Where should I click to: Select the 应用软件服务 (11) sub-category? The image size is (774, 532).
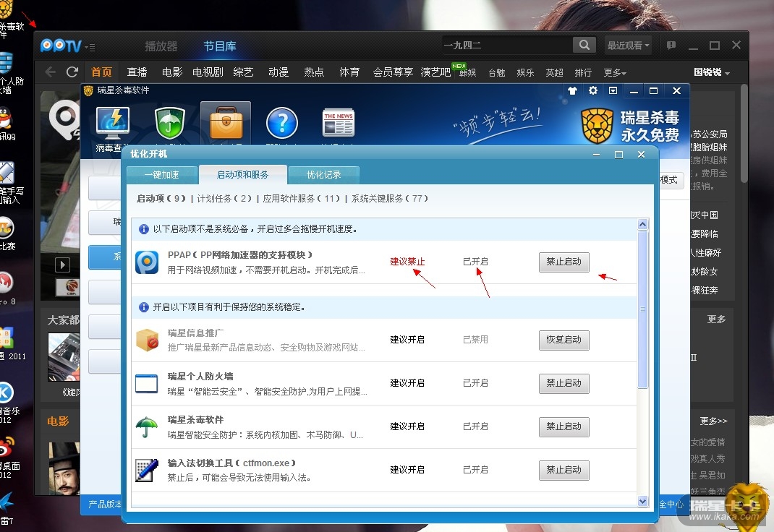pos(301,198)
